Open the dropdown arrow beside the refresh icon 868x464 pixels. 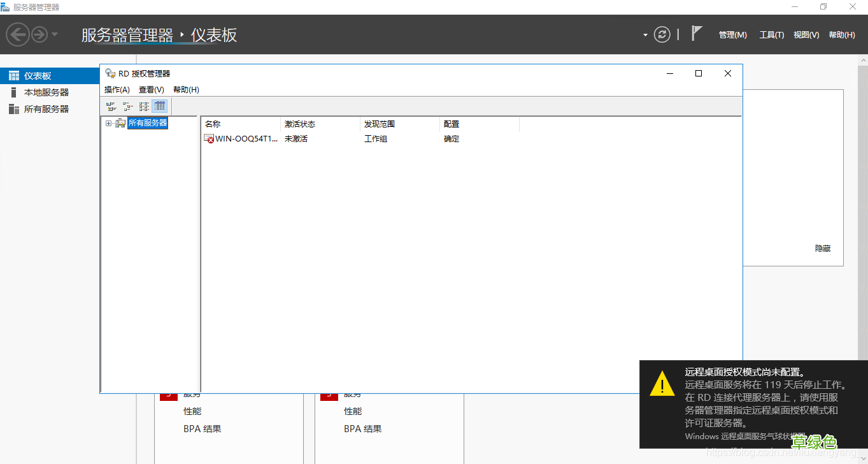644,34
